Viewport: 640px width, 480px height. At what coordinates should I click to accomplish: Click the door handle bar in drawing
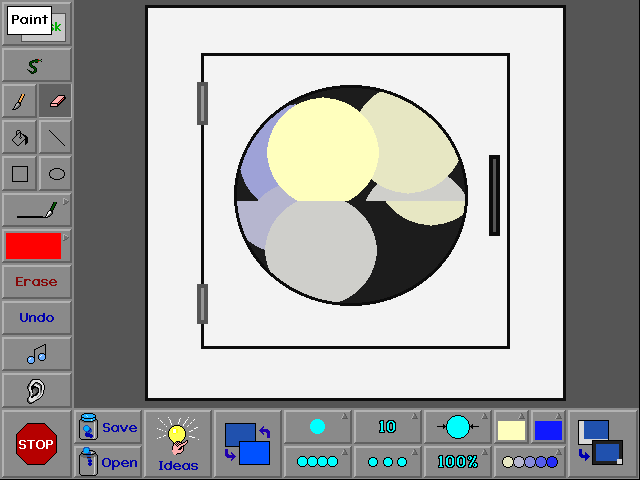pyautogui.click(x=494, y=196)
